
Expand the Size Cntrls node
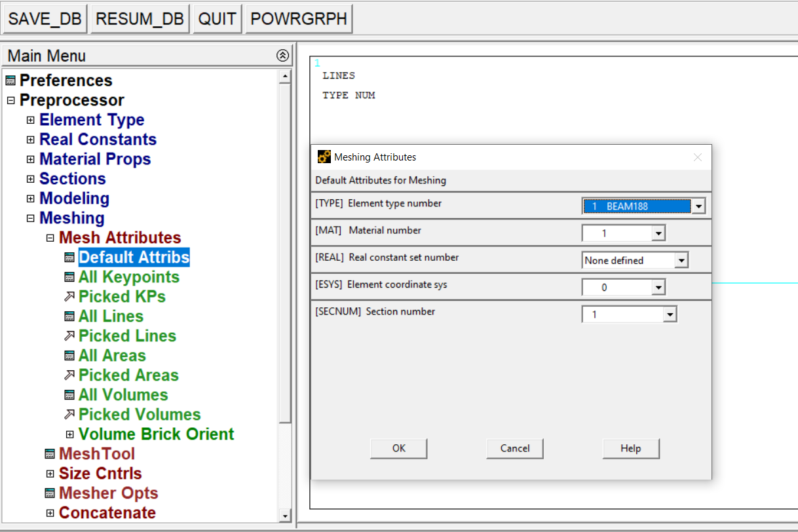click(50, 474)
